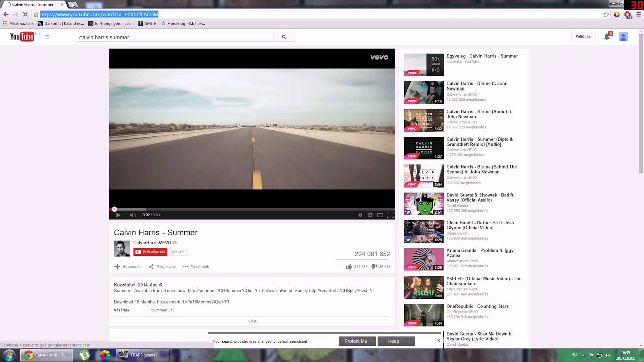Screen dimensions: 644x362
Task: Stop page loading with the X button
Action: [x=26, y=14]
